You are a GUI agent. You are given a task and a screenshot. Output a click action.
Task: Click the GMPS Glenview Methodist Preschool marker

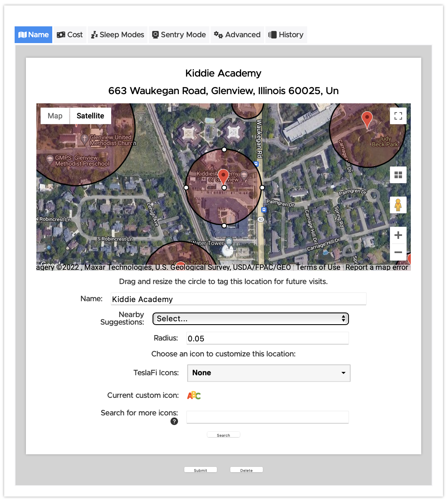tap(50, 159)
